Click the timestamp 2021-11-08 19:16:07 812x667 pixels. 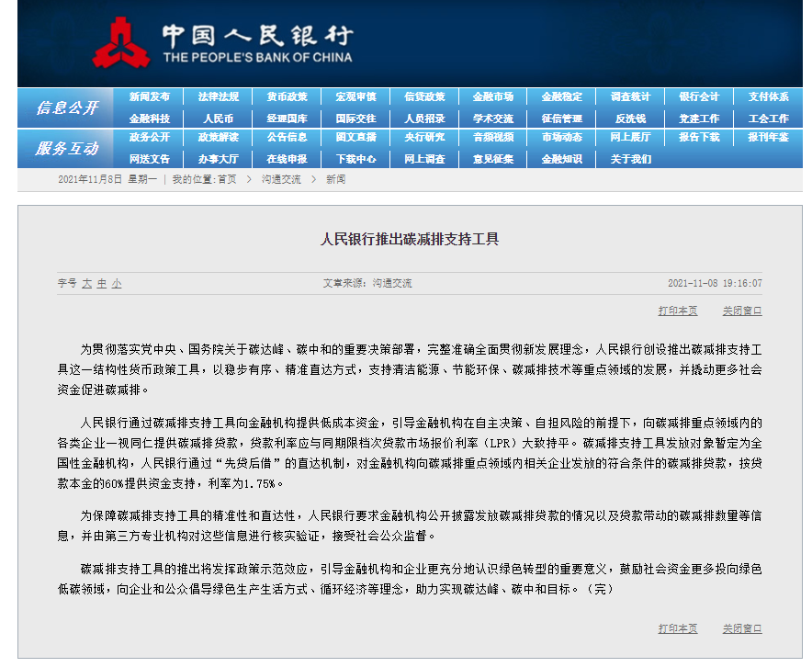click(x=715, y=283)
